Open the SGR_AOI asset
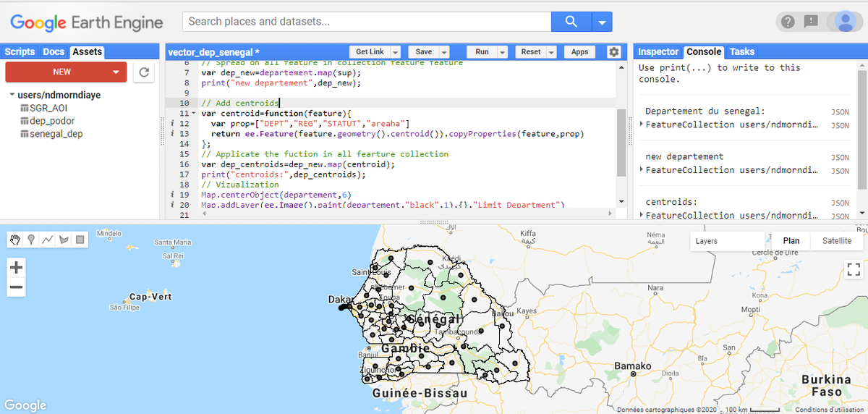The image size is (868, 414). coord(48,108)
